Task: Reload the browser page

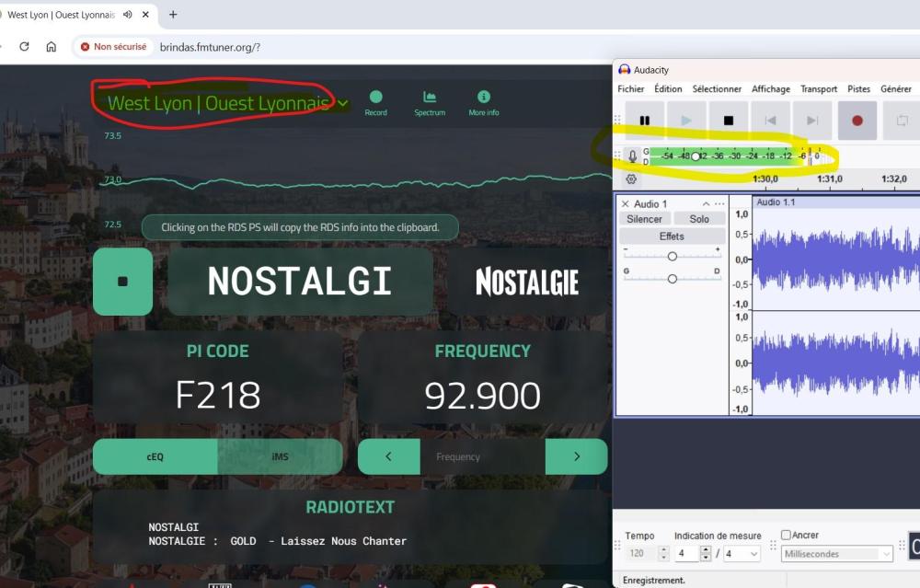Action: 24,46
